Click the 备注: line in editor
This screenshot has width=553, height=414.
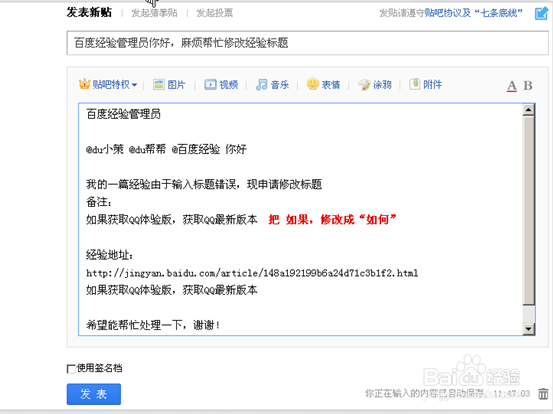click(99, 202)
